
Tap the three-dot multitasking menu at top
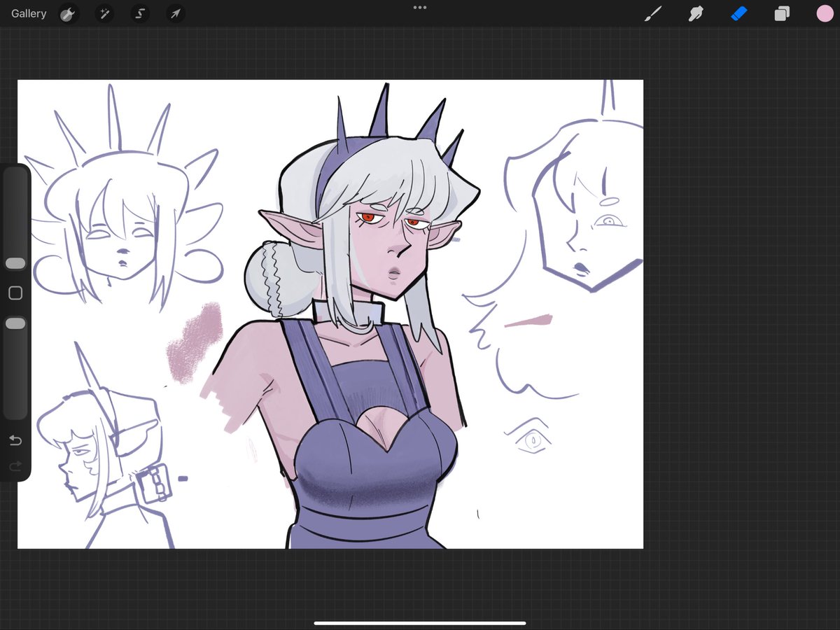tap(420, 8)
